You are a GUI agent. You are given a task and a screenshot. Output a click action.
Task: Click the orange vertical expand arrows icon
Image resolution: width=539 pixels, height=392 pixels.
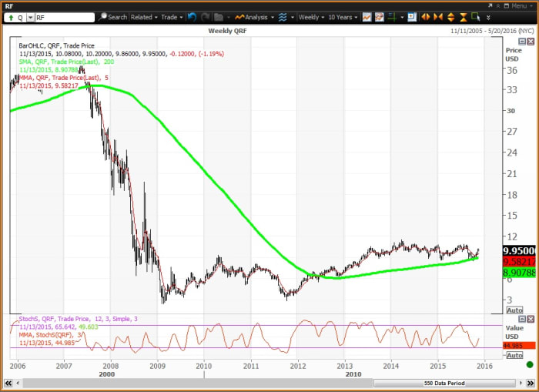451,17
